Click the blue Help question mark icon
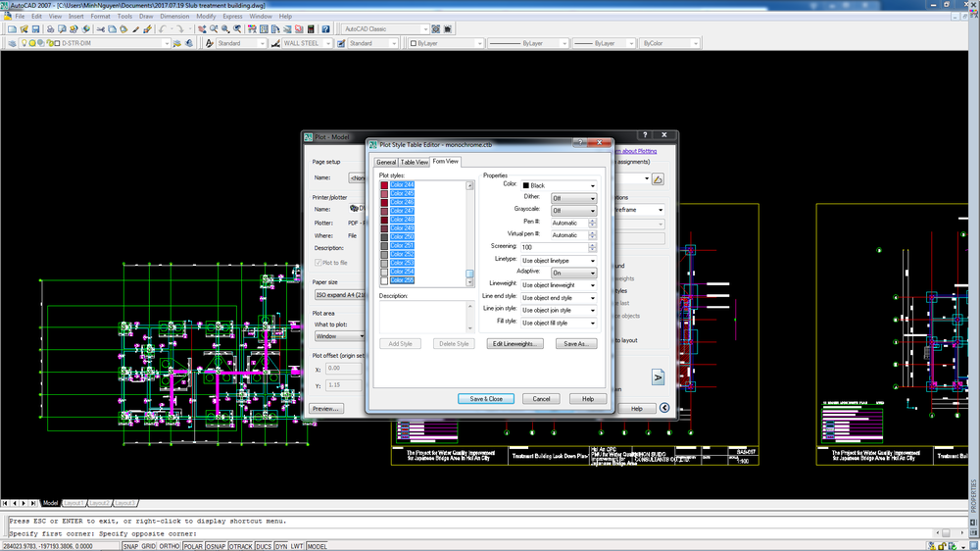 [x=325, y=28]
